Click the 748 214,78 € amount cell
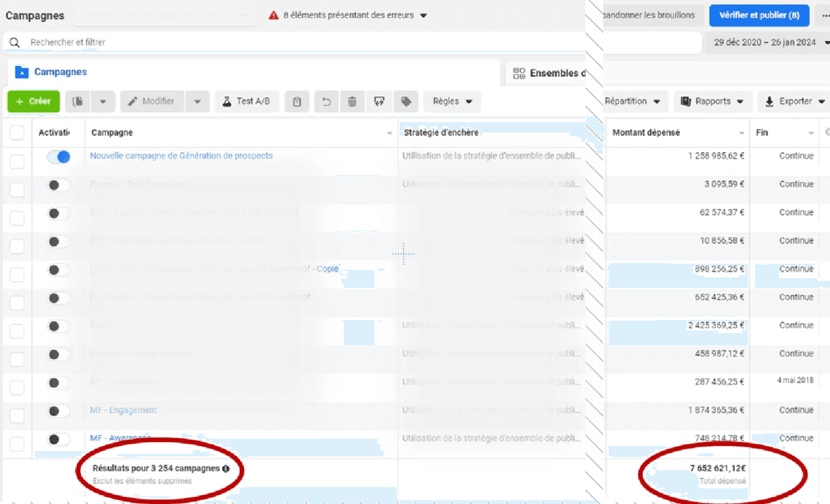830x504 pixels. (x=720, y=438)
